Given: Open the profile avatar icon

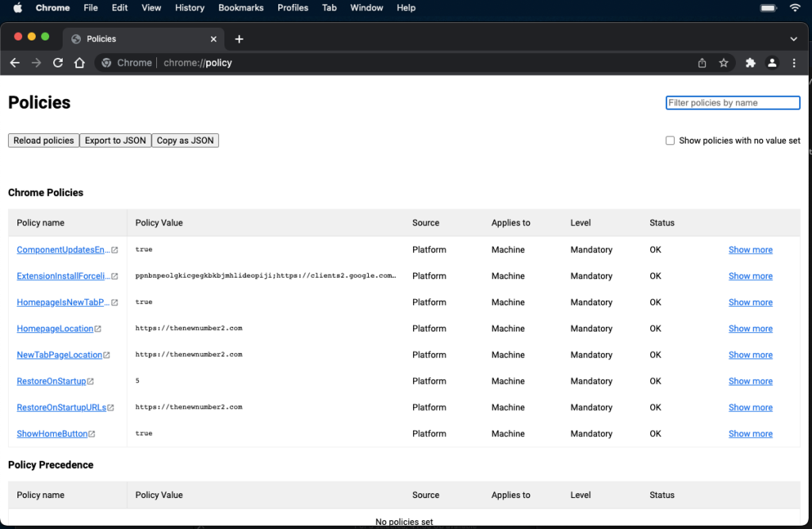Looking at the screenshot, I should (772, 63).
